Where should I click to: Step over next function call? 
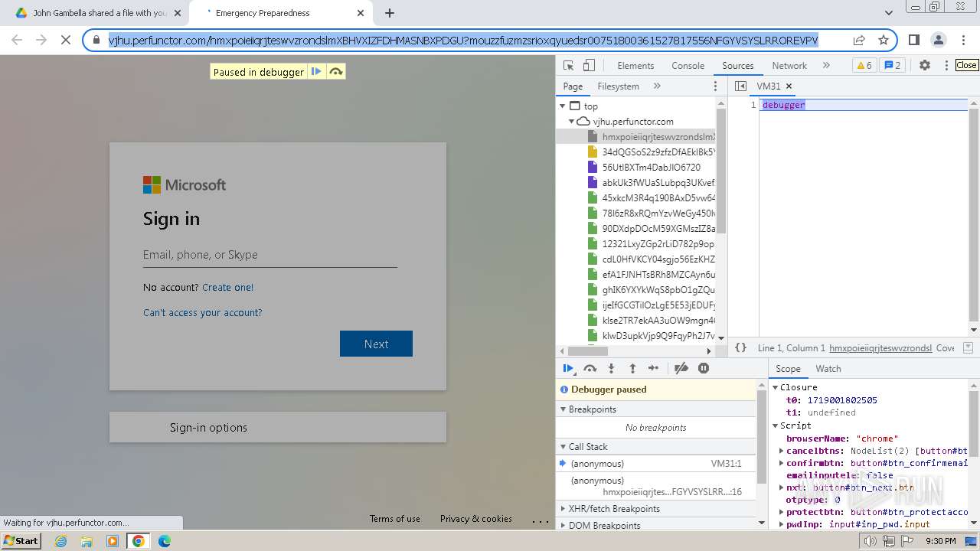[x=590, y=368]
